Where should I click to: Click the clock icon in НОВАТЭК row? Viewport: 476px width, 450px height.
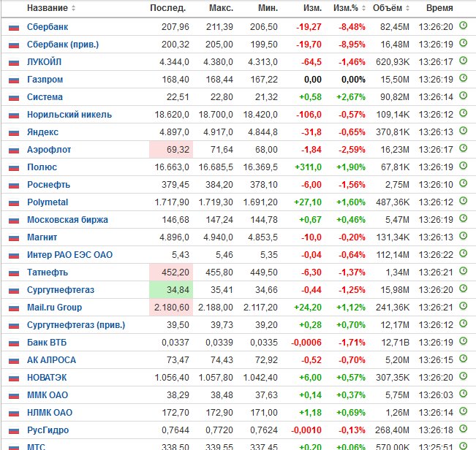click(463, 376)
